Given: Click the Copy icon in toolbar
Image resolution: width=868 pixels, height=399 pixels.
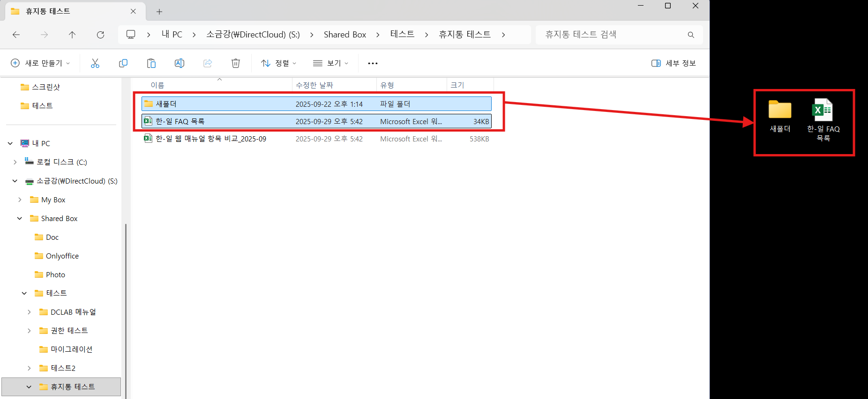Looking at the screenshot, I should click(x=123, y=63).
